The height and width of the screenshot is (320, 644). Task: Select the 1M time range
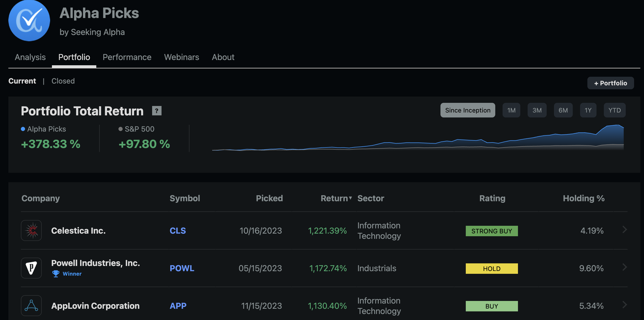[511, 110]
